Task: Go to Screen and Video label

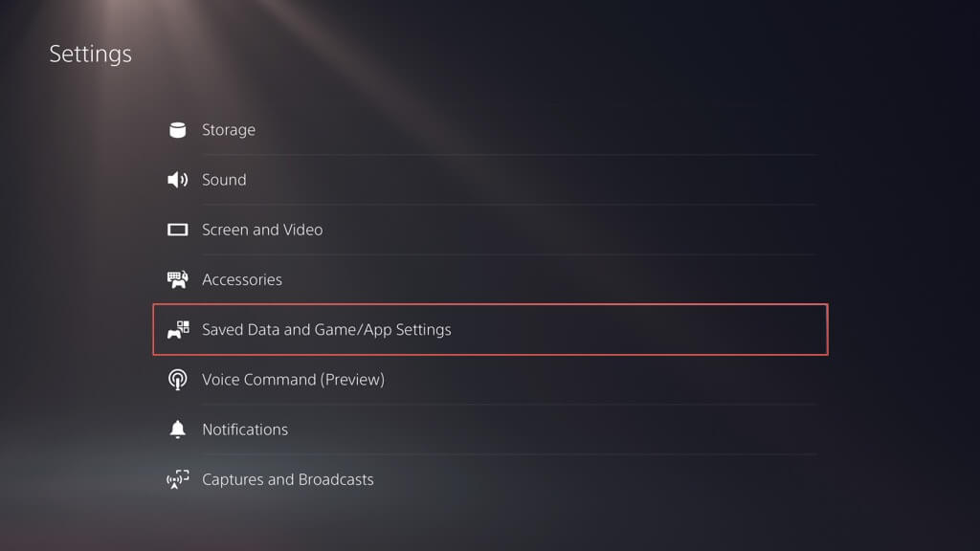Action: [x=262, y=230]
